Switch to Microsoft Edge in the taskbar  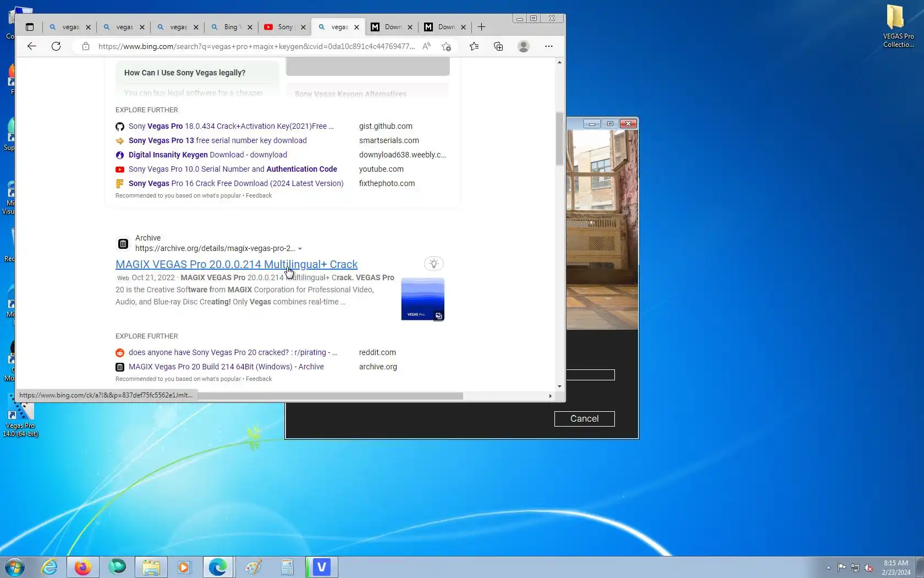pyautogui.click(x=218, y=567)
